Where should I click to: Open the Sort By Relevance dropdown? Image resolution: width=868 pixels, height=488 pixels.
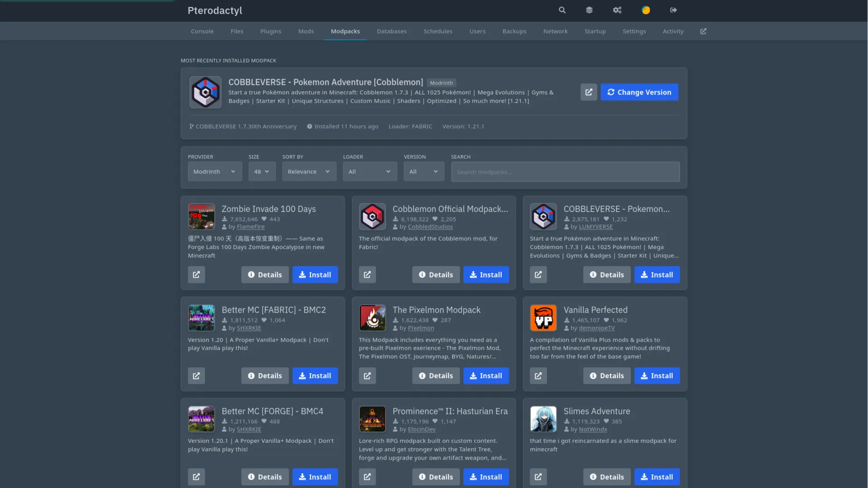click(x=309, y=172)
